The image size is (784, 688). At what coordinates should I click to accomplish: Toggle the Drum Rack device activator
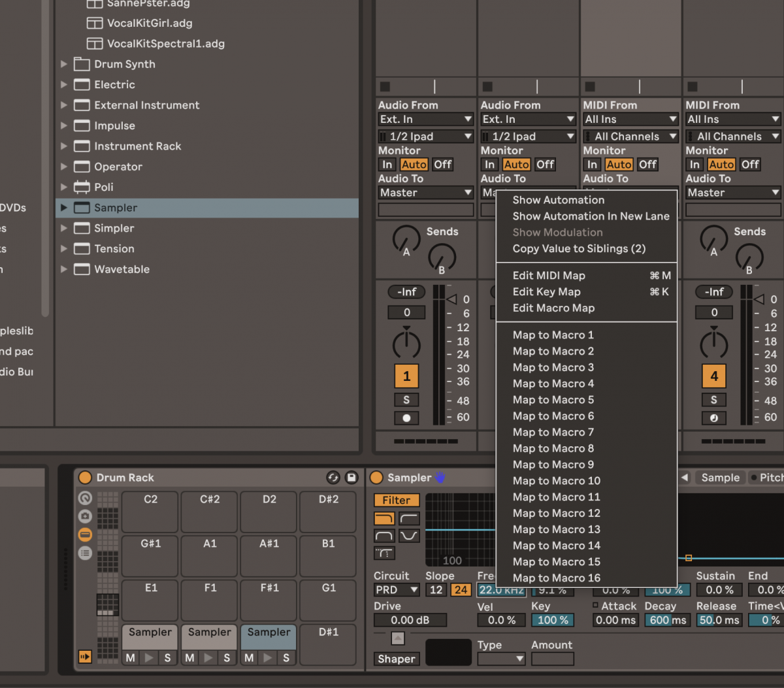coord(85,478)
